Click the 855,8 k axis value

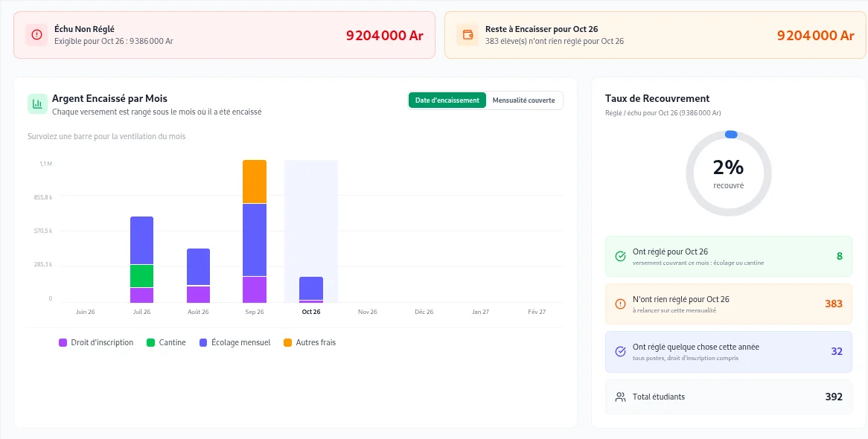click(42, 198)
